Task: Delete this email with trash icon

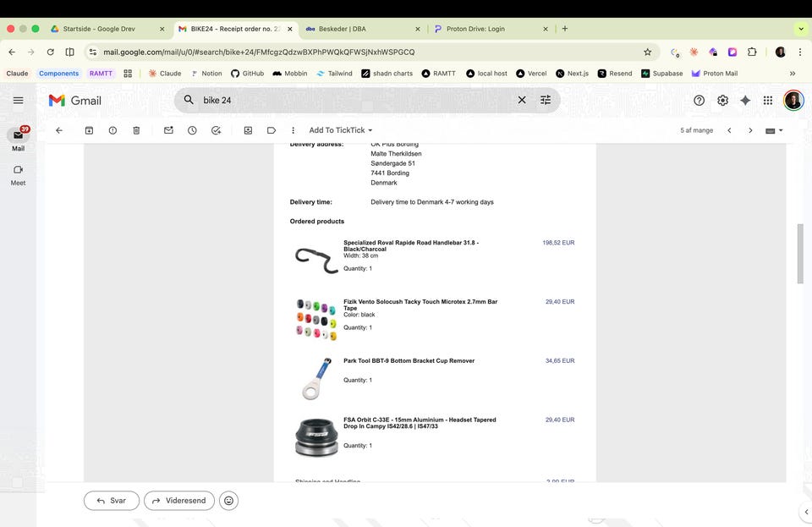Action: (x=136, y=130)
